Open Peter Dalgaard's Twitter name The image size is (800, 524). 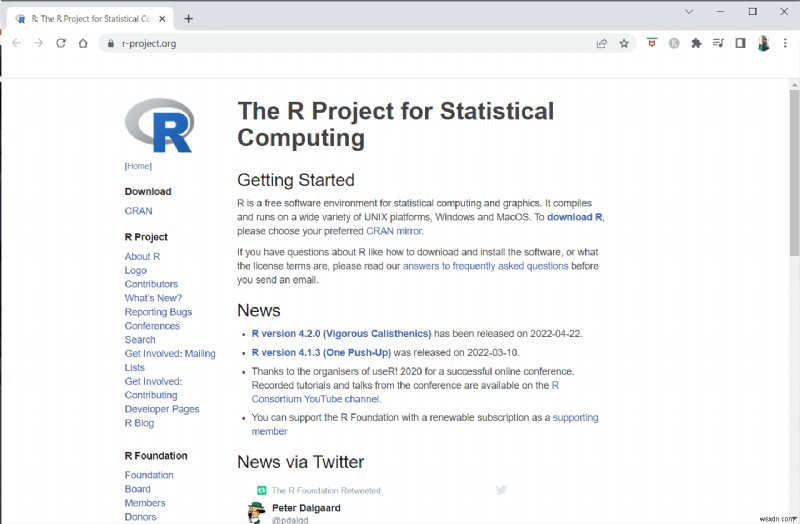pyautogui.click(x=306, y=508)
